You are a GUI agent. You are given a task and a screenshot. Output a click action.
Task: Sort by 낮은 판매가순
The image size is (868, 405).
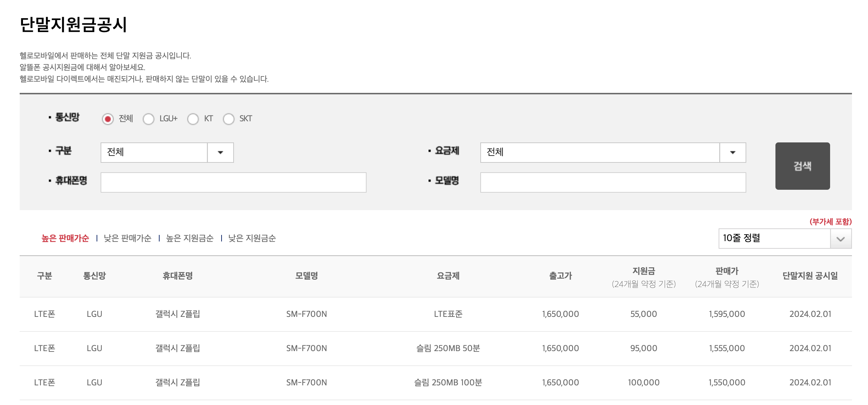point(128,238)
